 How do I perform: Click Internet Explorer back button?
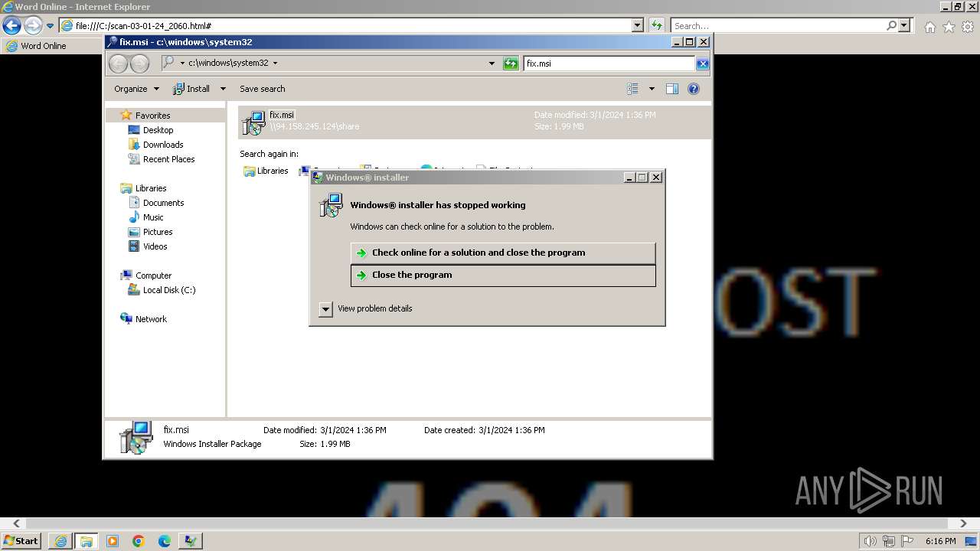[11, 25]
